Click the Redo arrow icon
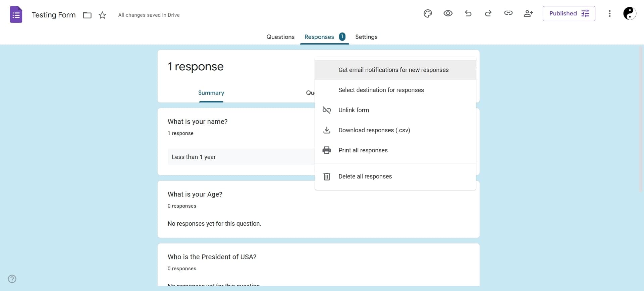The image size is (644, 291). click(488, 14)
